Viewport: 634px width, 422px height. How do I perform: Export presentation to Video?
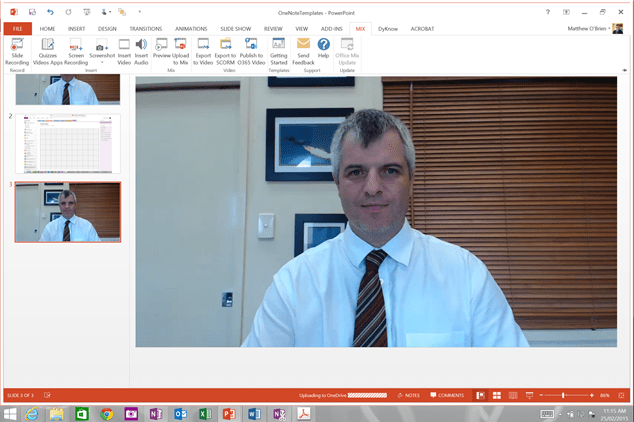tap(203, 51)
